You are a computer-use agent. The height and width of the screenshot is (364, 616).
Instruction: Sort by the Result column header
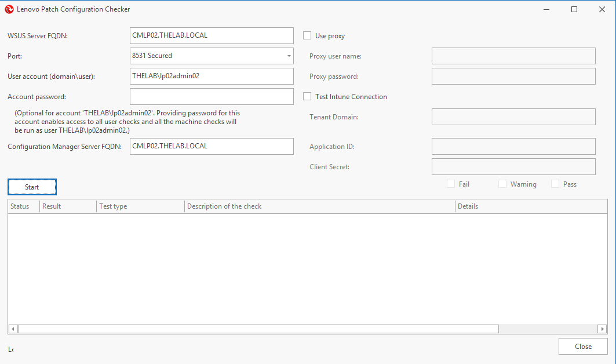[68, 206]
